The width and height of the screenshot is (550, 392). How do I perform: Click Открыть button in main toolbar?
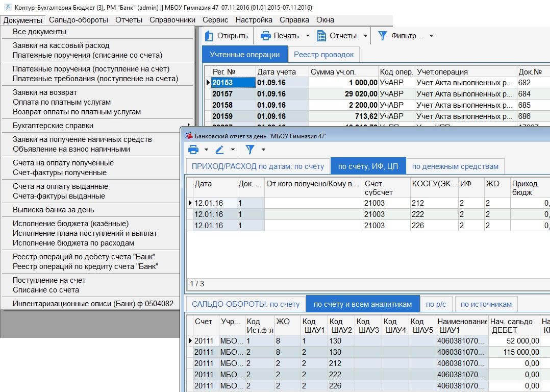[x=226, y=36]
